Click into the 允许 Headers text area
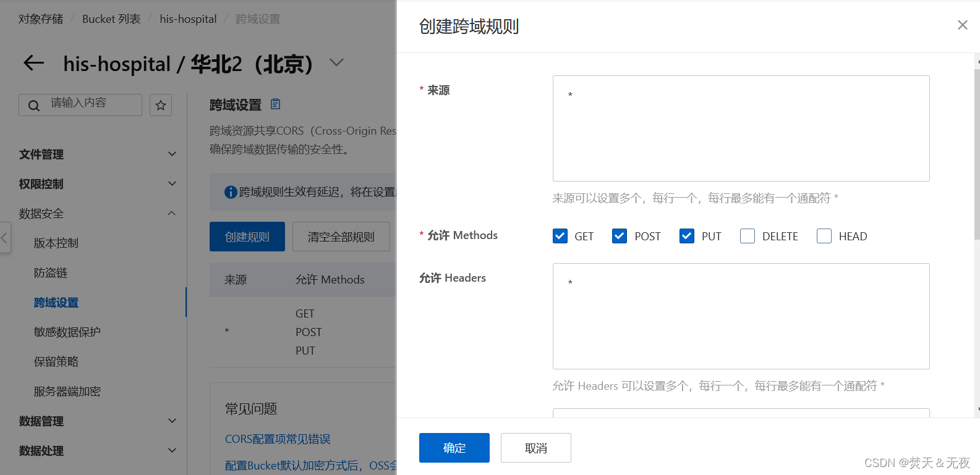The height and width of the screenshot is (475, 980). (x=741, y=316)
